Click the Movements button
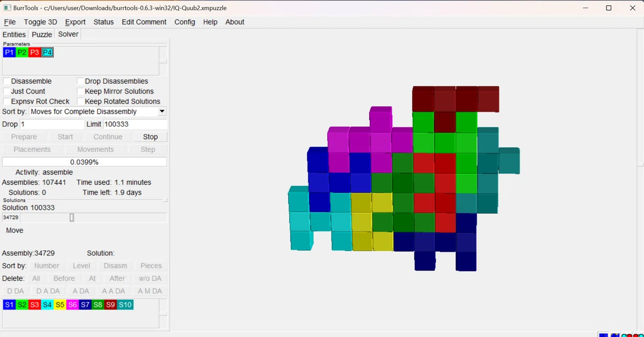 96,150
